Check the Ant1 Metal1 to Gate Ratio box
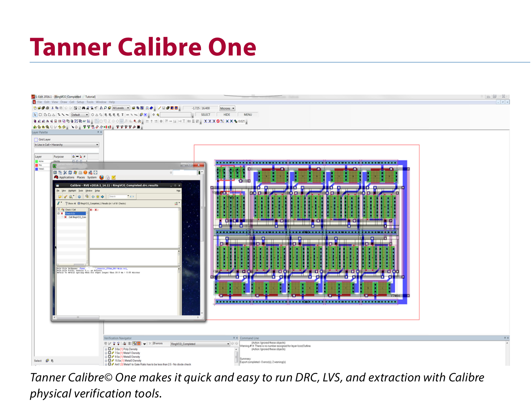The width and height of the screenshot is (532, 410). tap(110, 364)
